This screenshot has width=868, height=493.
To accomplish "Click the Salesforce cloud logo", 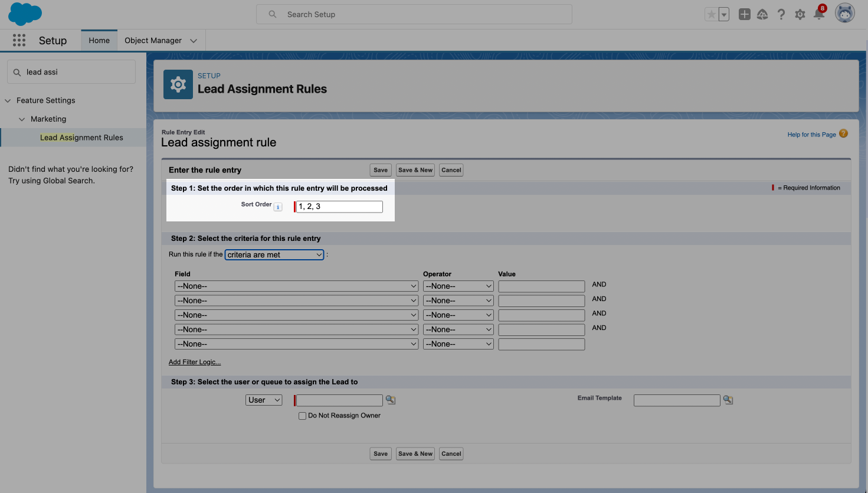I will click(25, 14).
